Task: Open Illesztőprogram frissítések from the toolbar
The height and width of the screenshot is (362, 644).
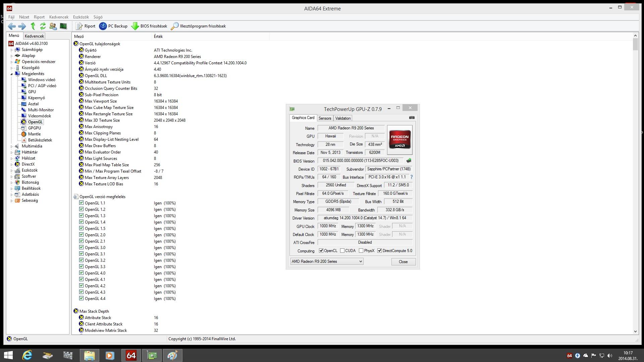Action: tap(198, 26)
